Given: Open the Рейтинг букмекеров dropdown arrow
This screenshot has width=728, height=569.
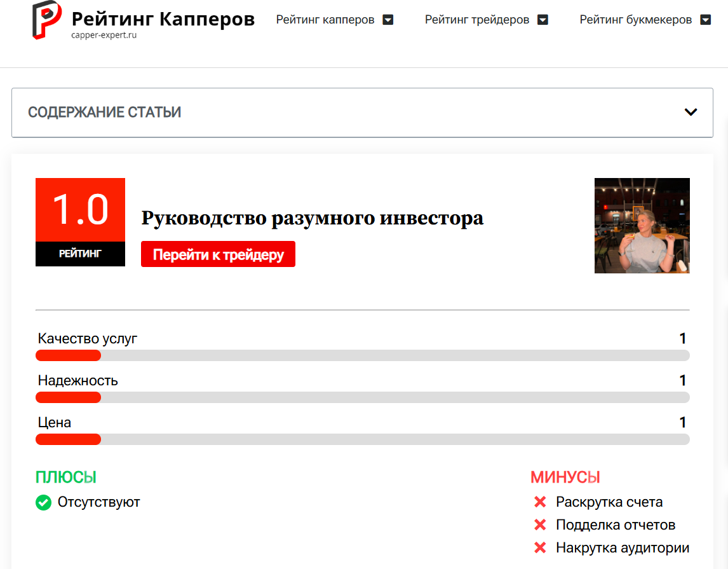Looking at the screenshot, I should (705, 20).
